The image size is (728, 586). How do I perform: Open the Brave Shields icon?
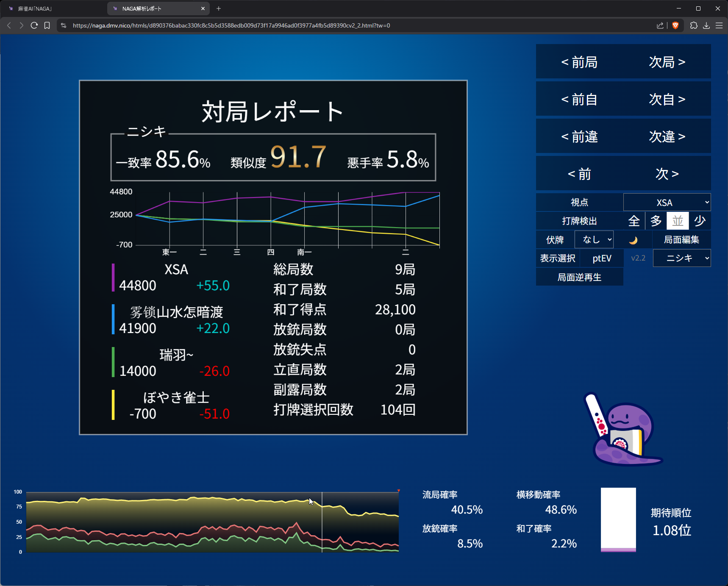tap(675, 25)
